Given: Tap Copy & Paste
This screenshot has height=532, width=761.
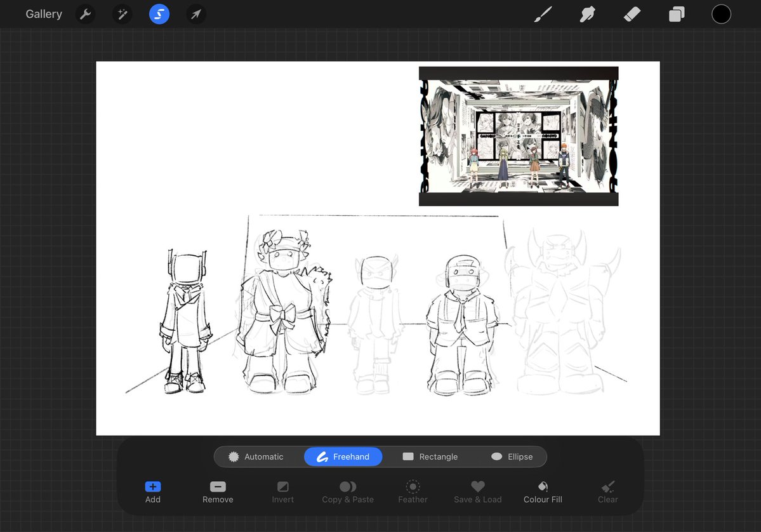Looking at the screenshot, I should [x=348, y=492].
